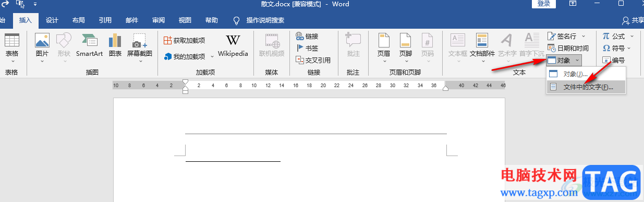Open the Screenshot (屏幕截图) tool
Screen dimensions: 644x202
pyautogui.click(x=140, y=47)
